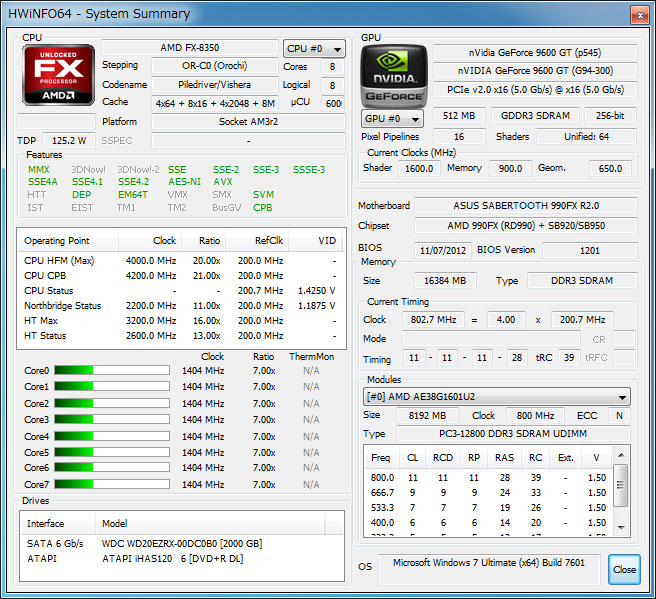Click the RefClk column header
The image size is (656, 599).
pyautogui.click(x=257, y=241)
